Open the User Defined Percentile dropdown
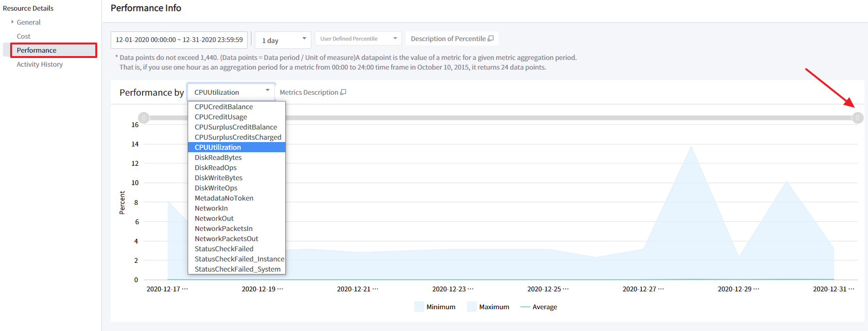 click(x=358, y=39)
